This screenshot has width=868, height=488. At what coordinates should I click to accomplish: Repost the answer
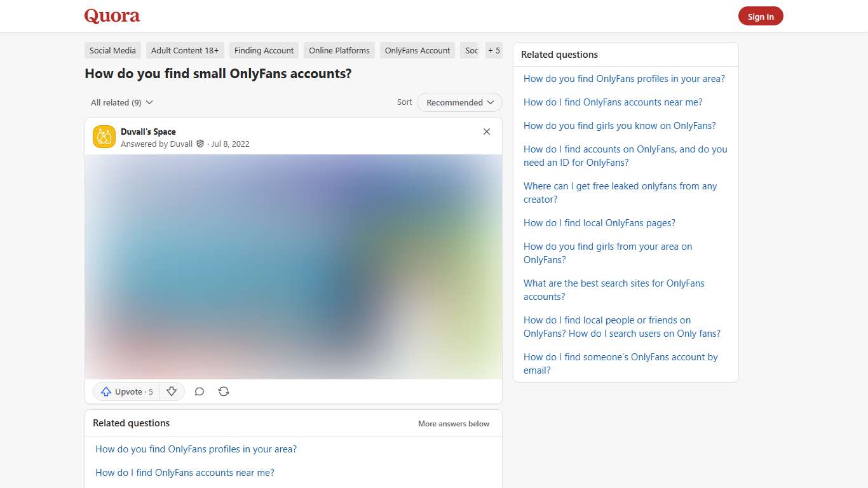coord(223,391)
